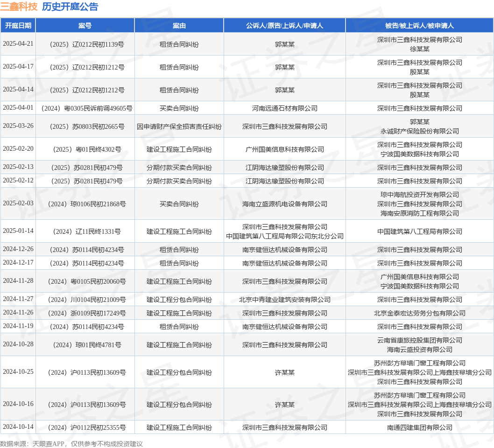
Task: Select the 被告/被上诉人/被申请人 column header
Action: [x=419, y=26]
